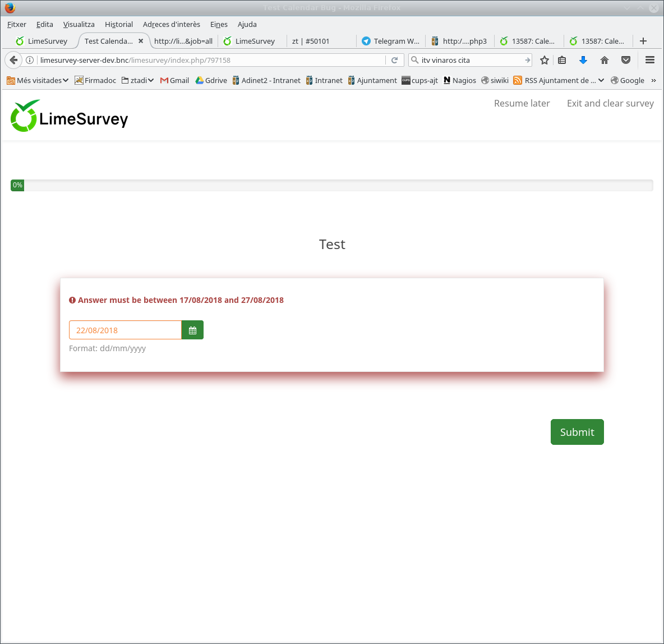The image size is (664, 644).
Task: Open the Intranet bookmark
Action: [x=324, y=81]
